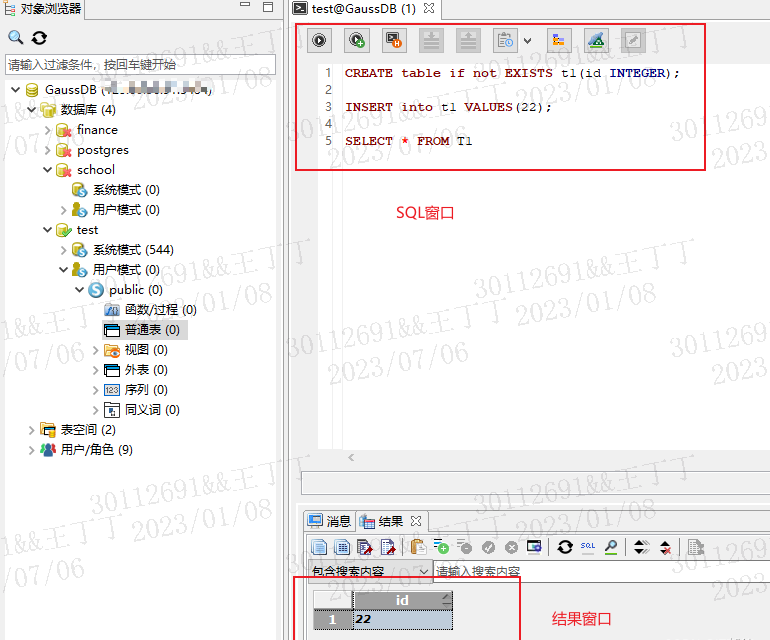The image size is (770, 640).
Task: Click paste clipboard icon in results
Action: 418,547
